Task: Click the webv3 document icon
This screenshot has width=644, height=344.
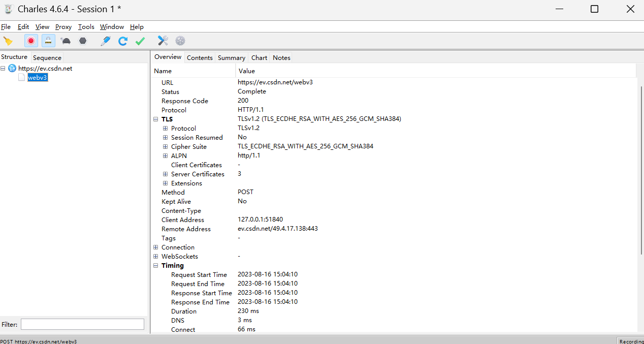Action: (22, 77)
